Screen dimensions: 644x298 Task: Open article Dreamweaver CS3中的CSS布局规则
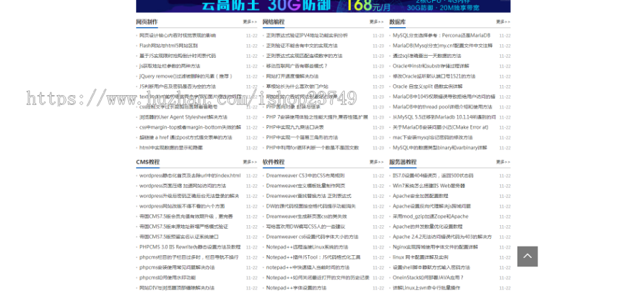coord(305,176)
